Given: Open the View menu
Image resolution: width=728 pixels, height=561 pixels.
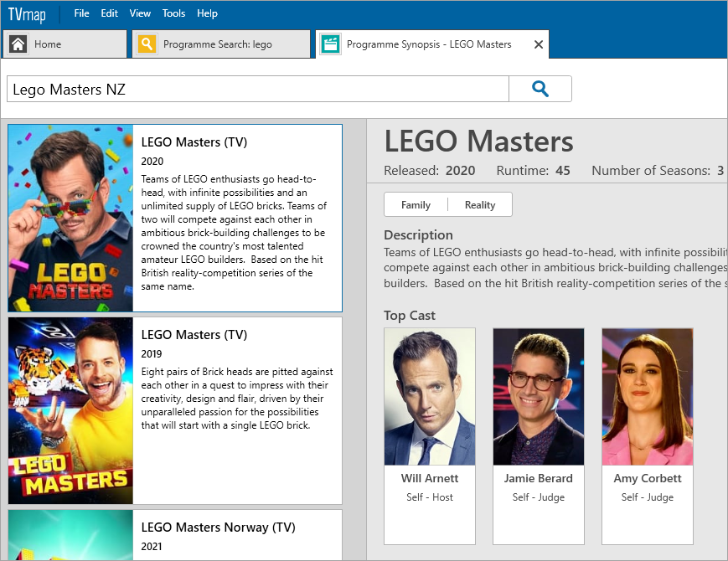Looking at the screenshot, I should point(140,13).
